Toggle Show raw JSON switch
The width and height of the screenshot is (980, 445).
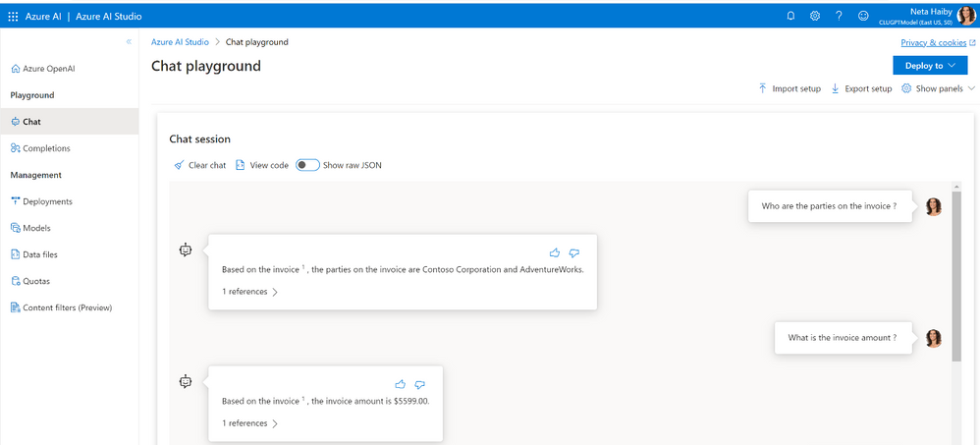pyautogui.click(x=307, y=165)
